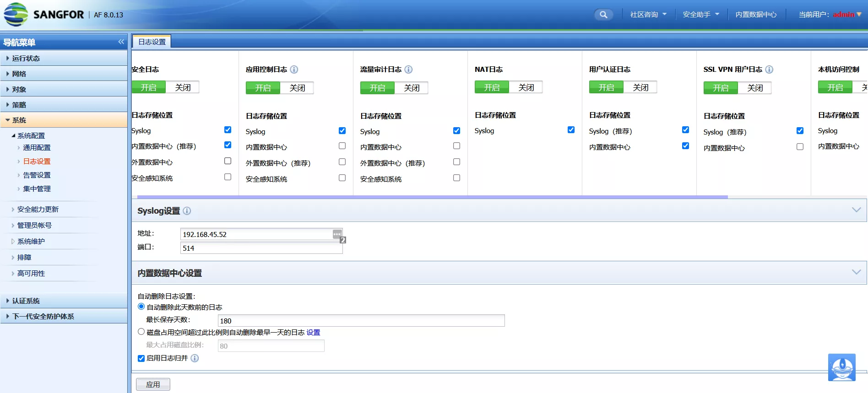868x393 pixels.
Task: Expand the 运行状态 navigation section
Action: point(26,58)
